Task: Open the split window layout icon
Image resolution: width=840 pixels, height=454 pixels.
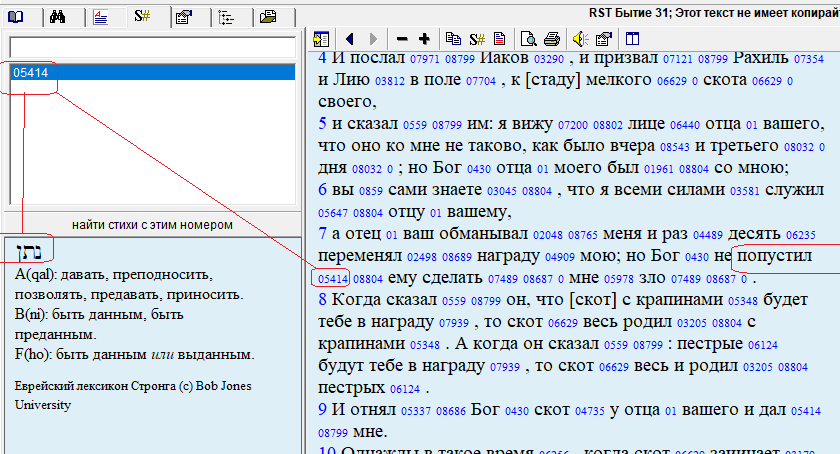Action: point(632,39)
